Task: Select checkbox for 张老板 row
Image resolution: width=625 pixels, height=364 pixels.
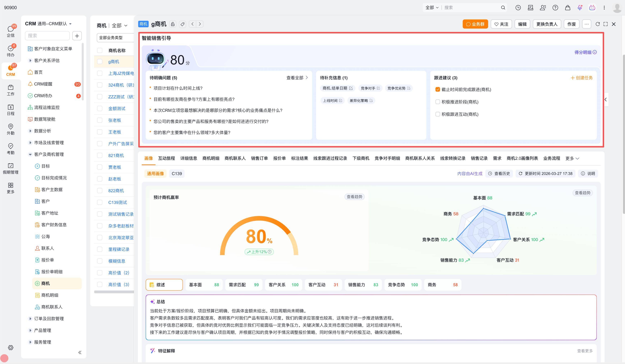Action: tap(100, 120)
